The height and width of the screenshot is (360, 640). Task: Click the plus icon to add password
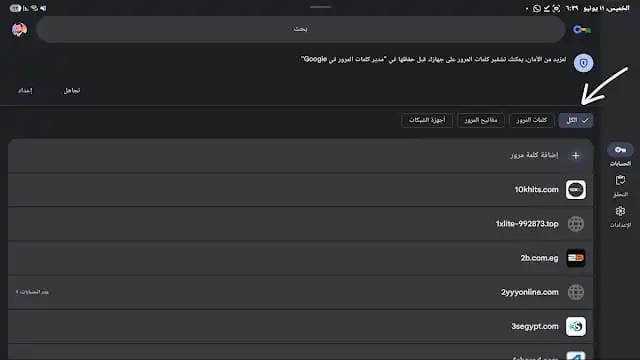(x=576, y=156)
